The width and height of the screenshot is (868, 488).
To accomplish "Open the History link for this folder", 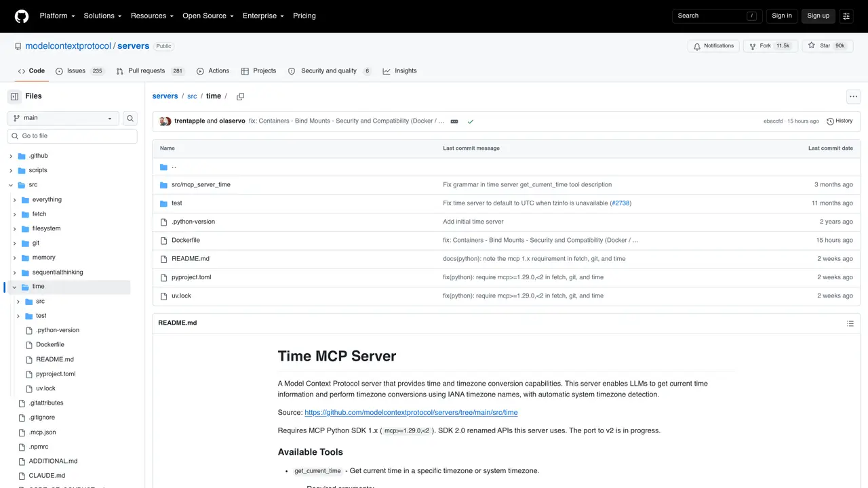I will coord(840,121).
